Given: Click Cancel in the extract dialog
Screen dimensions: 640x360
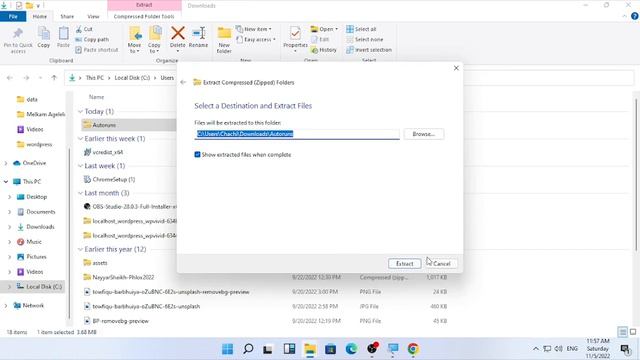Looking at the screenshot, I should [x=441, y=264].
